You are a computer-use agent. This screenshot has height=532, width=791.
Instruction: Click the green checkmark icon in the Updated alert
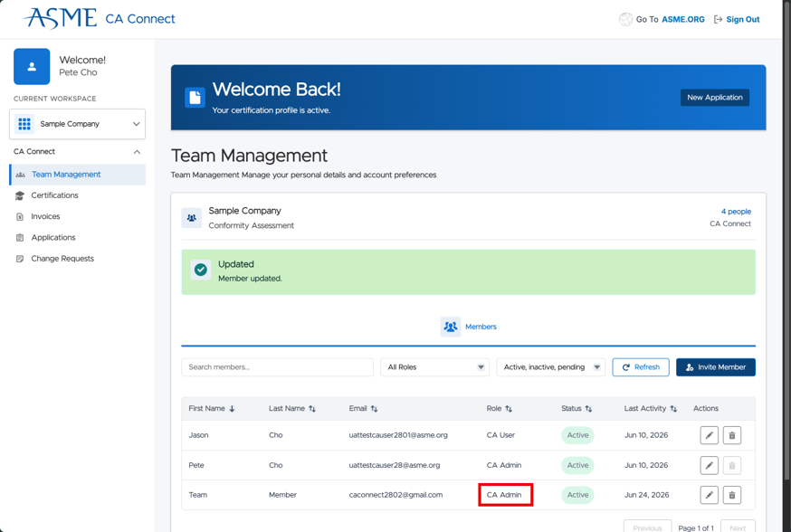tap(201, 270)
